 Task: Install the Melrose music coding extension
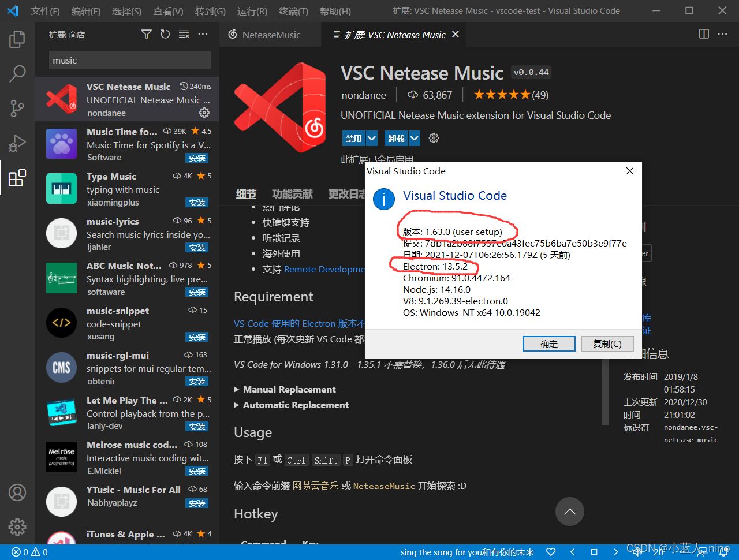coord(197,471)
